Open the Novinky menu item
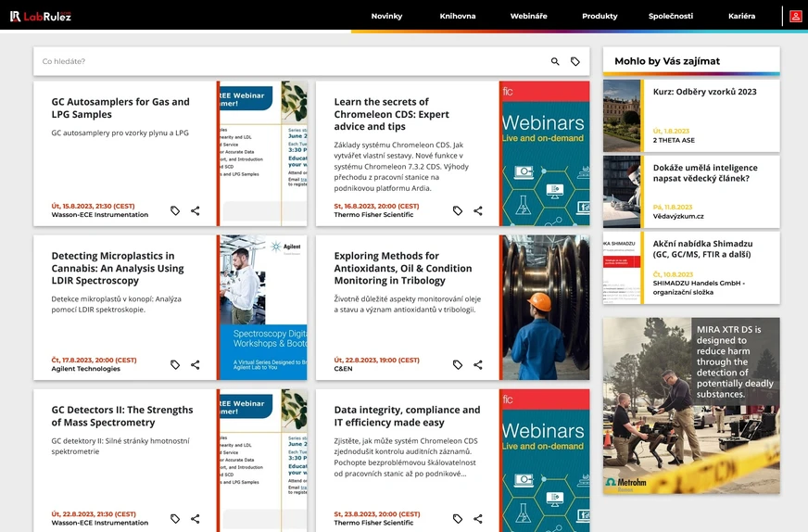 [386, 16]
